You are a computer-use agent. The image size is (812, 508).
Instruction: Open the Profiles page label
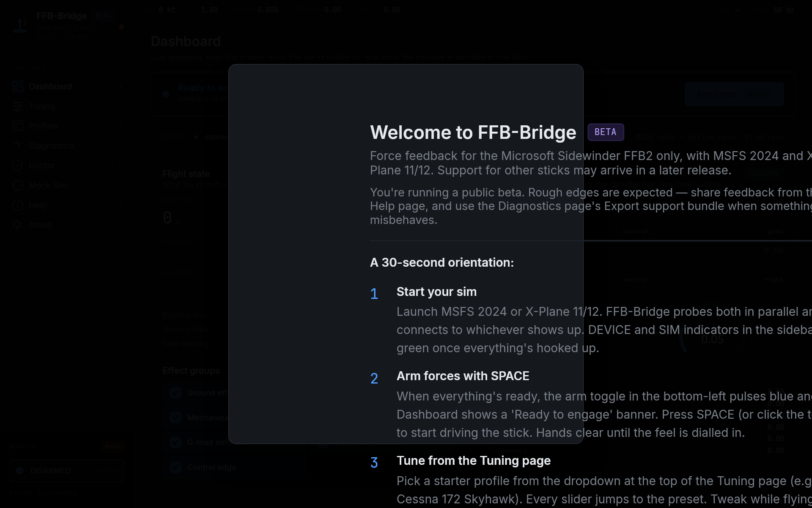43,126
